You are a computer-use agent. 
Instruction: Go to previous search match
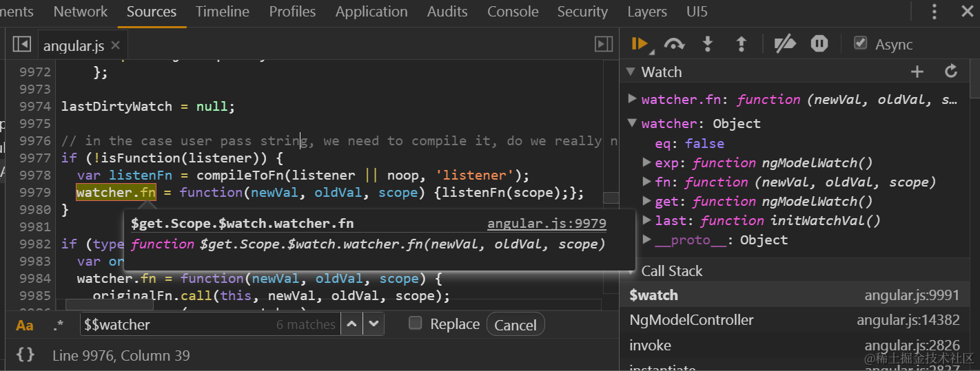pyautogui.click(x=351, y=324)
